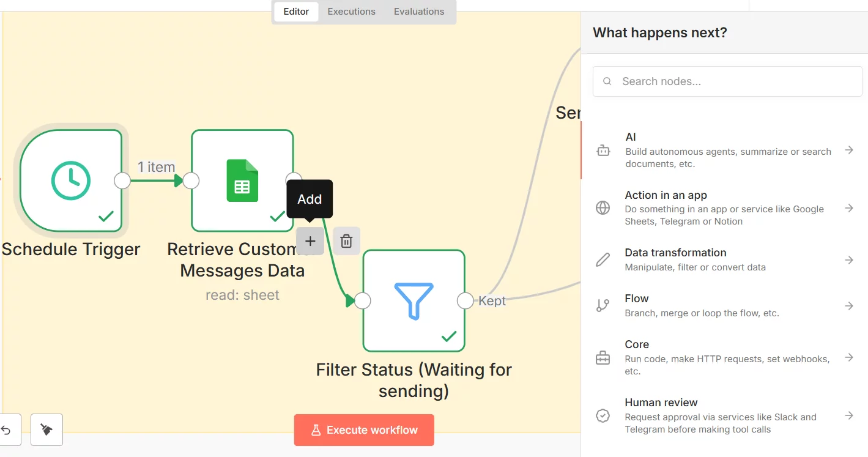Image resolution: width=868 pixels, height=457 pixels.
Task: Expand the Flow category arrow
Action: (x=849, y=306)
